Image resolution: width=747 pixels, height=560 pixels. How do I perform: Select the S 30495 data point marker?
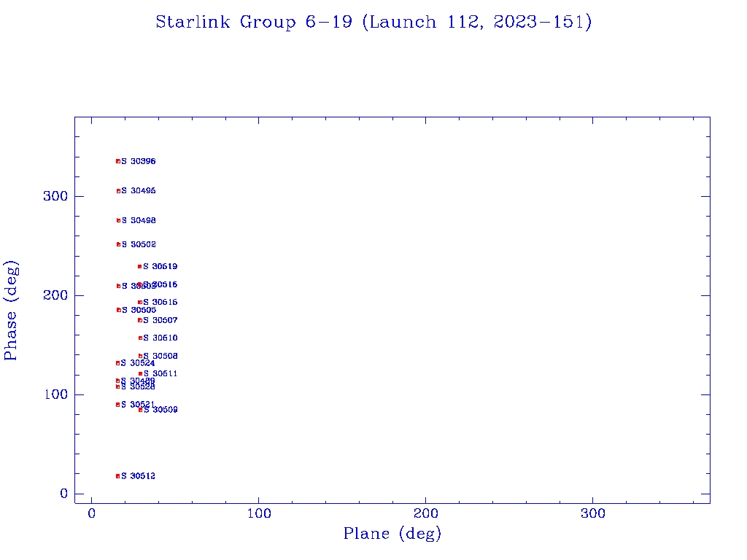pos(117,191)
